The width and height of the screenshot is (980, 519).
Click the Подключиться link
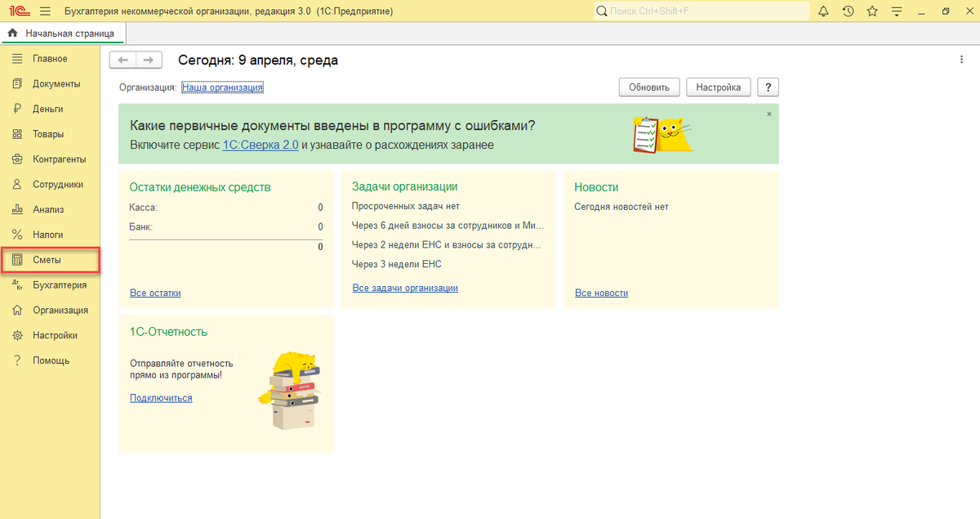point(161,398)
